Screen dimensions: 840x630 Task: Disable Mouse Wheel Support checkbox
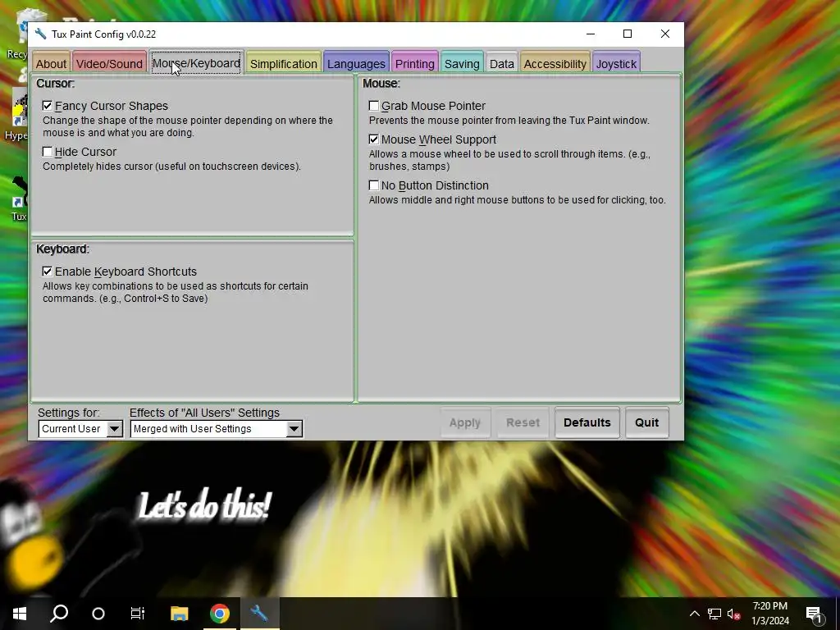(x=374, y=139)
